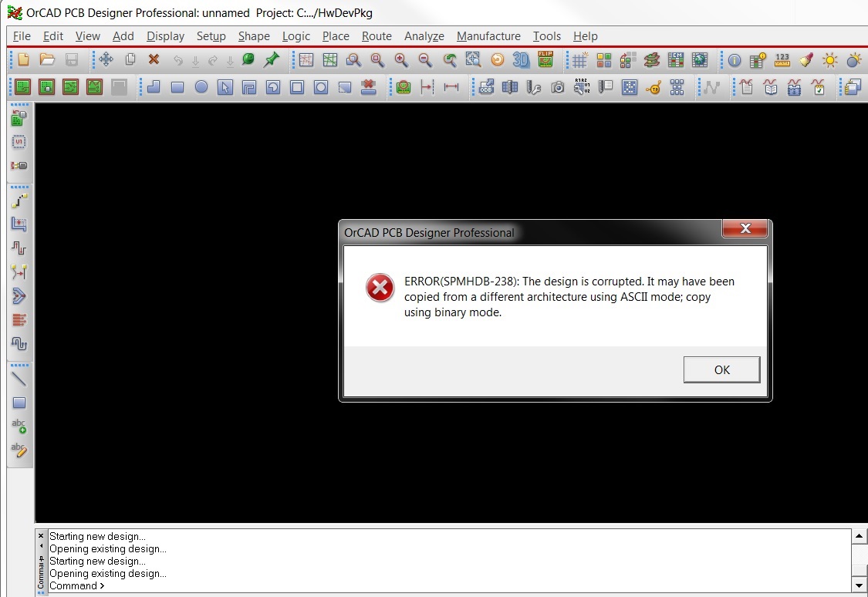Open the 3D viewer icon
This screenshot has width=868, height=597.
pos(521,59)
